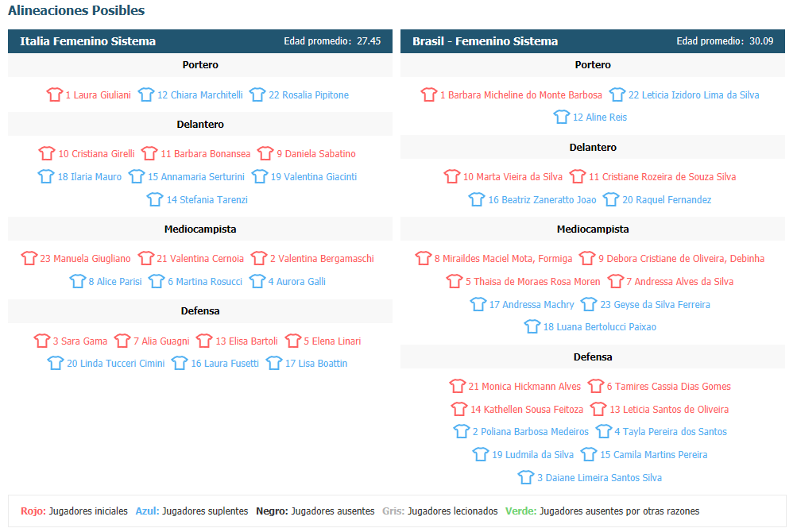Open player 22 Leticia Izidoro Lima da Silva
The height and width of the screenshot is (532, 797).
[x=694, y=95]
